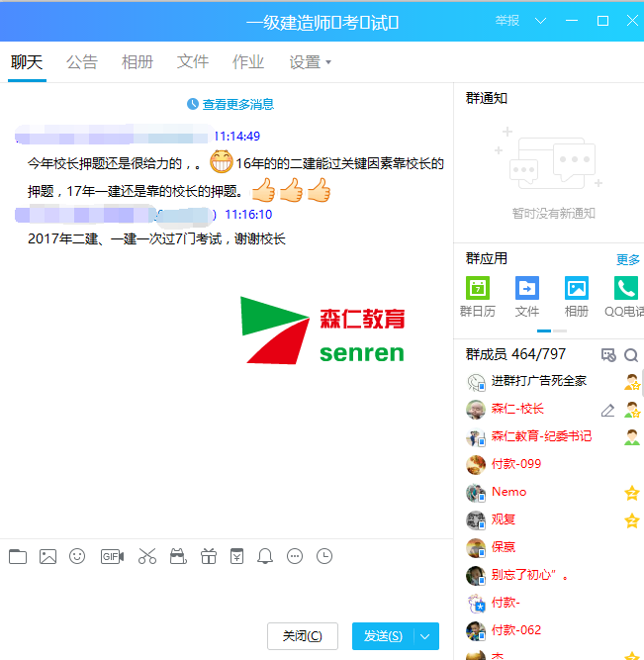Click owner badge beside 进群打广告死全家

click(632, 382)
